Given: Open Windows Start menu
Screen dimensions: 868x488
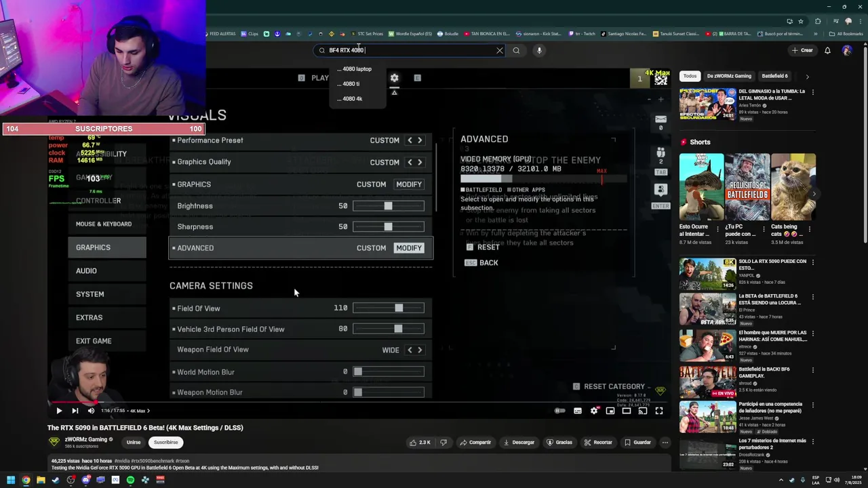Looking at the screenshot, I should 11,480.
